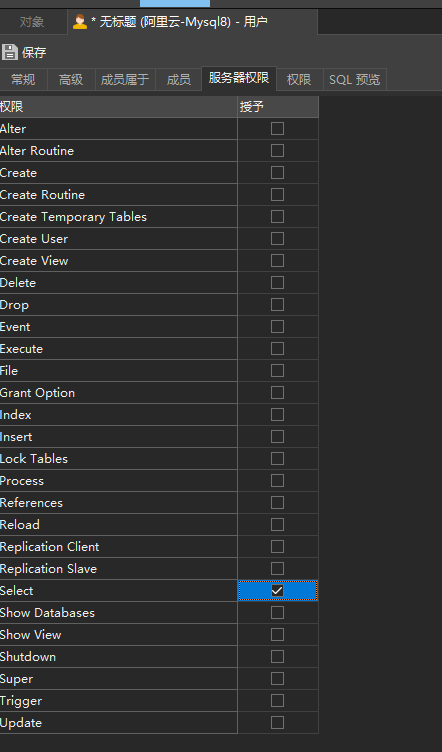Image resolution: width=442 pixels, height=752 pixels.
Task: Select the Create Temporary Tables name cell
Action: 118,217
